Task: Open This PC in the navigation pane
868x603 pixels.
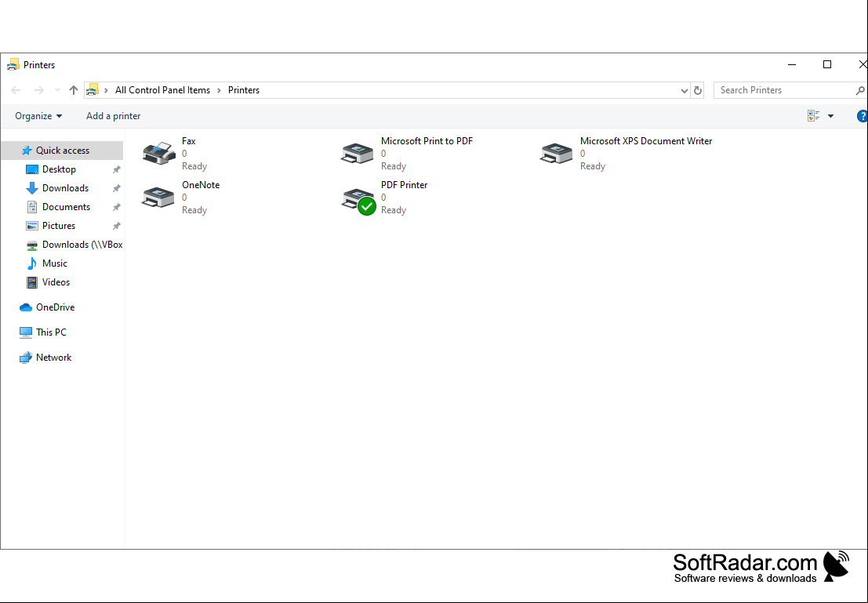Action: point(51,332)
